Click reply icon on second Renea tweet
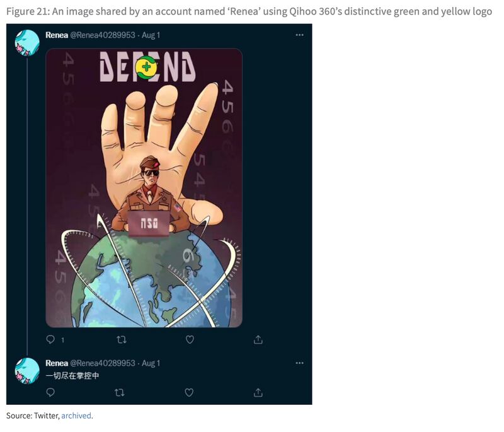 [x=50, y=392]
